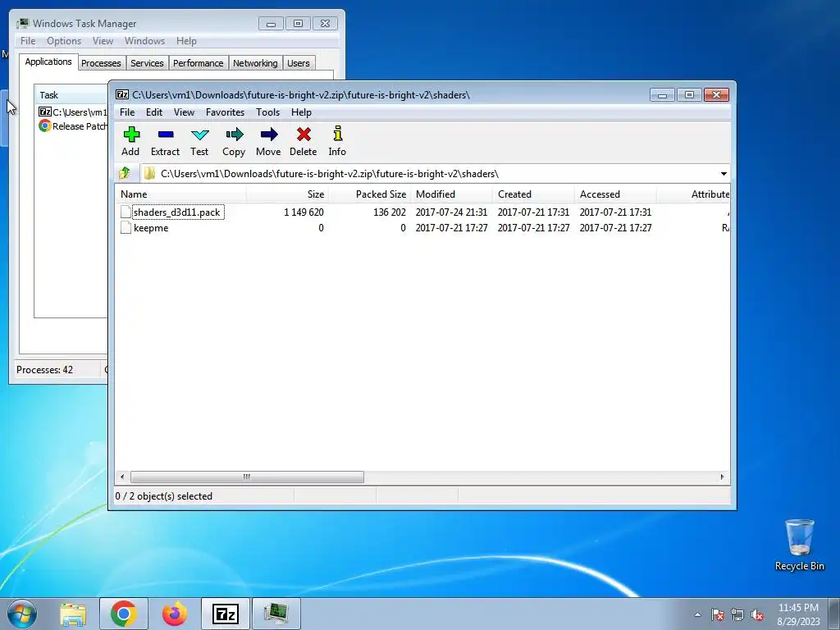
Task: Open the Windows Start button
Action: [22, 614]
